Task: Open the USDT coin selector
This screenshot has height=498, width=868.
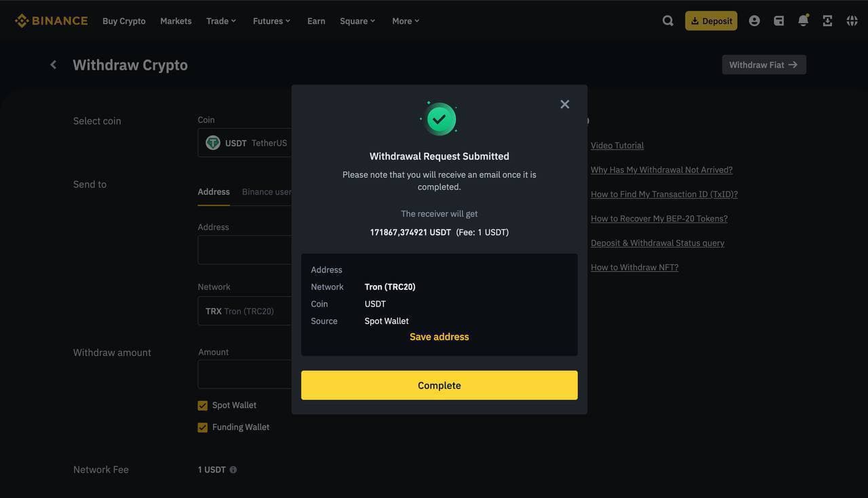Action: point(245,143)
